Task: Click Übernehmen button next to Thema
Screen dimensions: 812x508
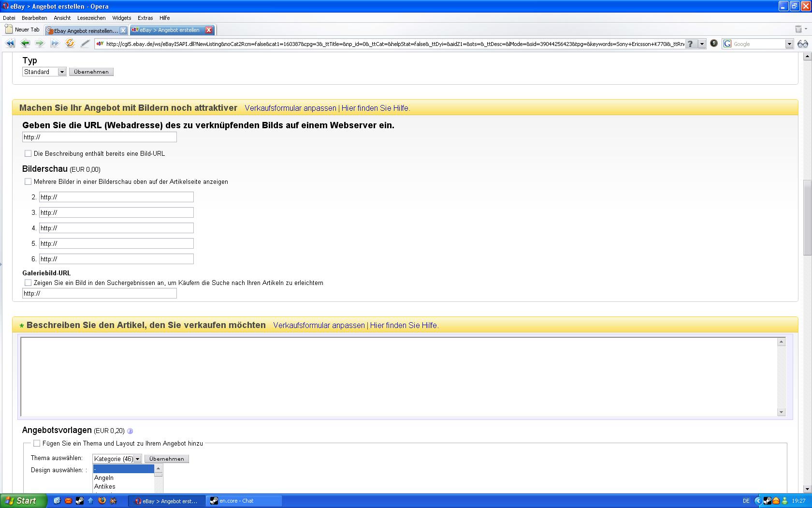Action: tap(167, 459)
